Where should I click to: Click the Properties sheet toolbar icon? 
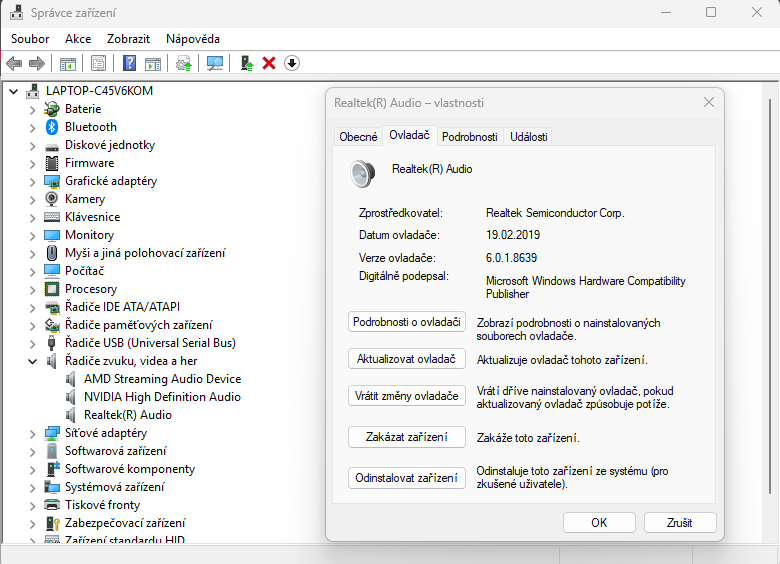(99, 63)
